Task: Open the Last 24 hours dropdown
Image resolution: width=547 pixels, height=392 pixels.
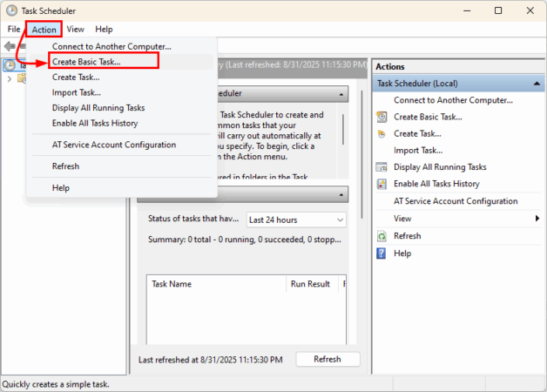Action: coord(296,220)
